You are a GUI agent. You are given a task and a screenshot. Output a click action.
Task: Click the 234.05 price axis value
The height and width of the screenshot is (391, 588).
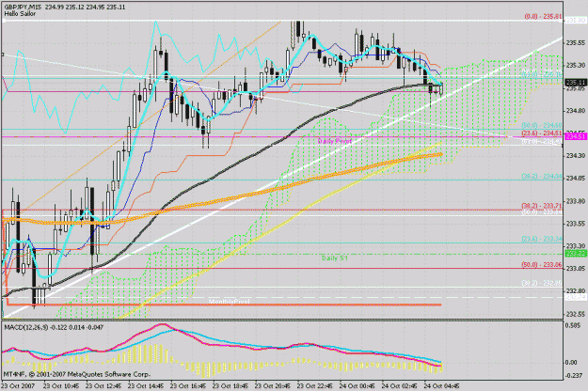[576, 179]
